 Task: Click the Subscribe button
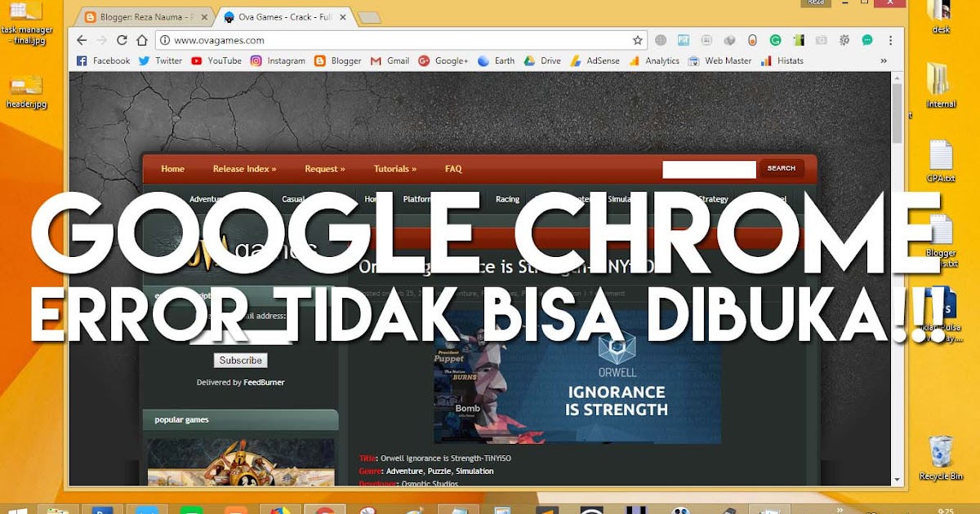pyautogui.click(x=241, y=360)
